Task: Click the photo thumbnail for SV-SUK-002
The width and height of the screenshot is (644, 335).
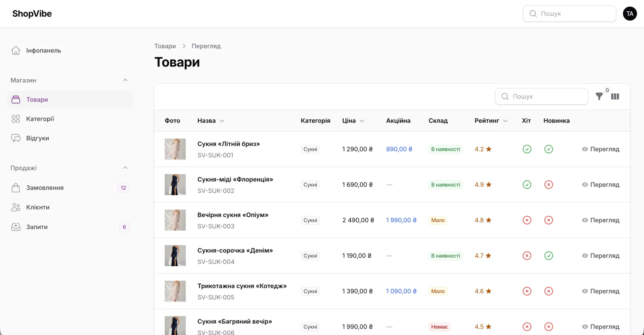Action: pos(175,184)
